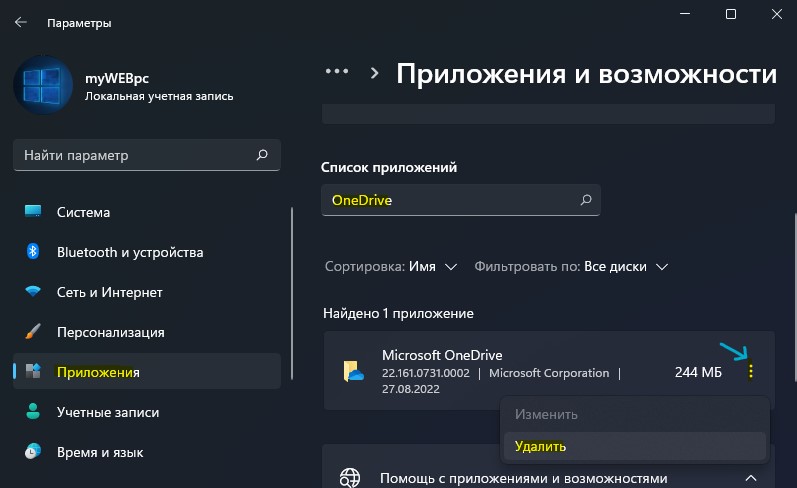This screenshot has height=488, width=797.
Task: Click the main content scrollbar
Action: pos(795,297)
